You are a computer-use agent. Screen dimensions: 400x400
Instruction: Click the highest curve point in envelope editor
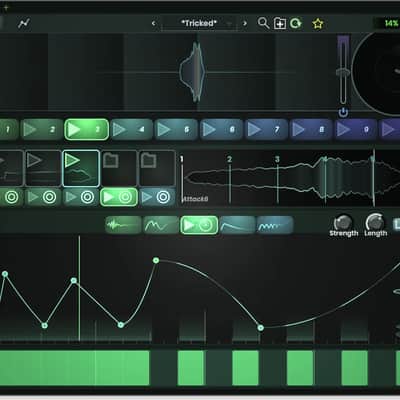click(156, 260)
